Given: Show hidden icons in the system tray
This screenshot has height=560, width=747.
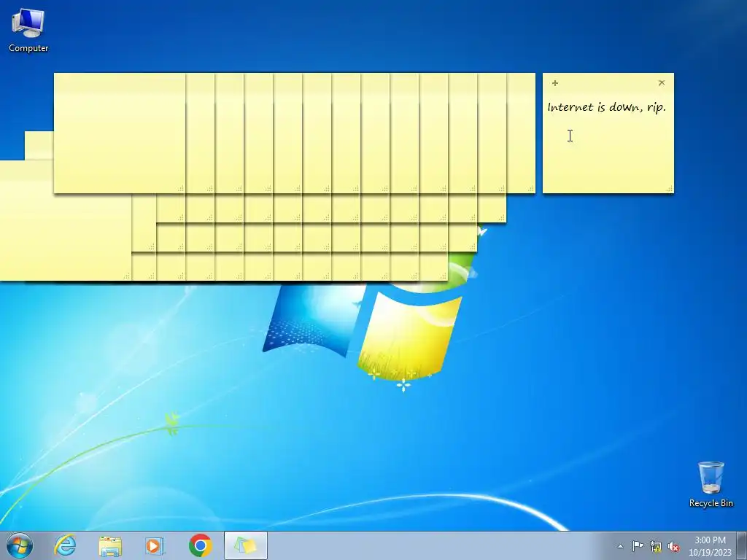Looking at the screenshot, I should (620, 546).
